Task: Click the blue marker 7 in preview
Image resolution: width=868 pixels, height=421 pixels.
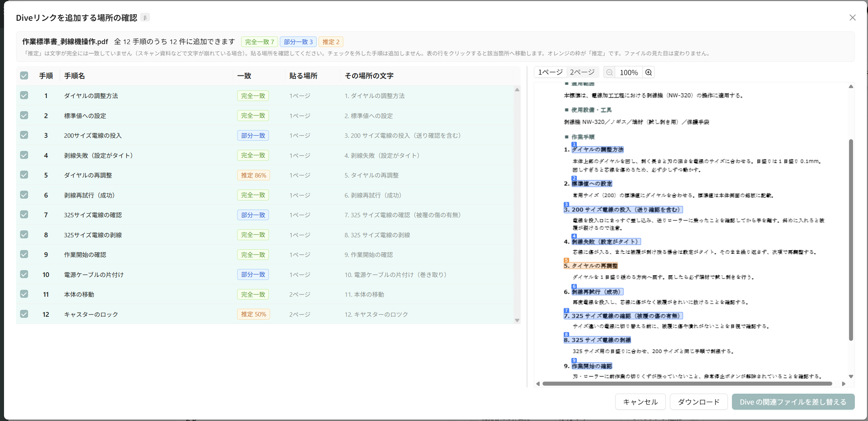Action: point(566,311)
